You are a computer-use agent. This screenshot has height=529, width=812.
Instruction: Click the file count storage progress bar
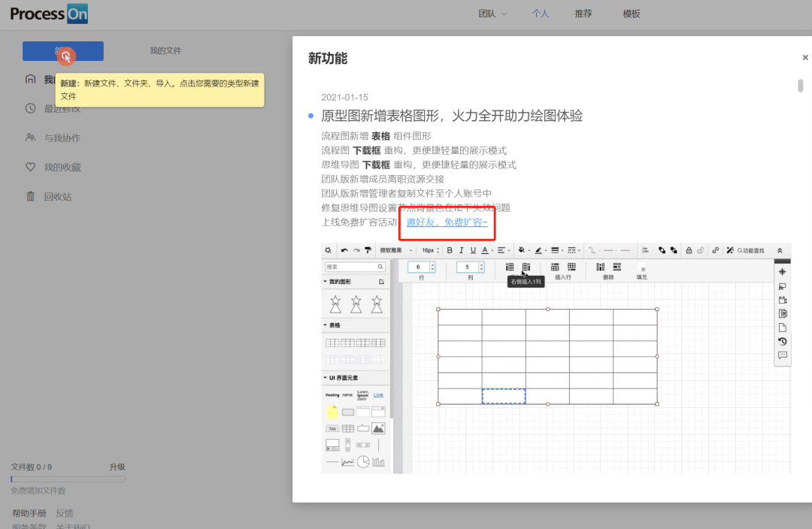pyautogui.click(x=68, y=479)
